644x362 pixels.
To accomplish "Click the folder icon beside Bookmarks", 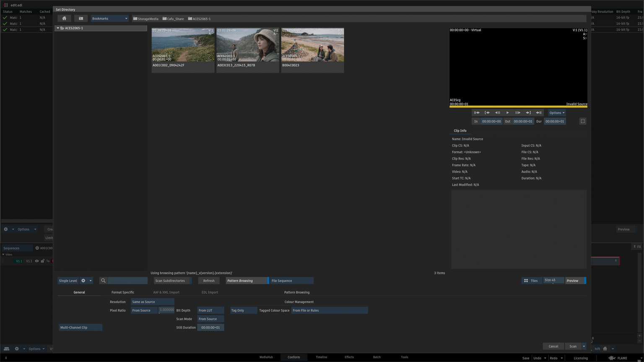I will (x=81, y=18).
